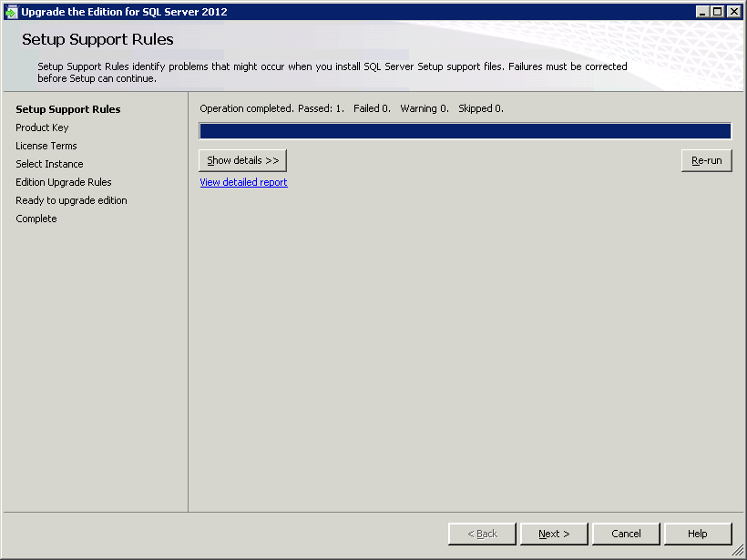The width and height of the screenshot is (747, 560).
Task: Expand results with Show details button
Action: (x=242, y=160)
